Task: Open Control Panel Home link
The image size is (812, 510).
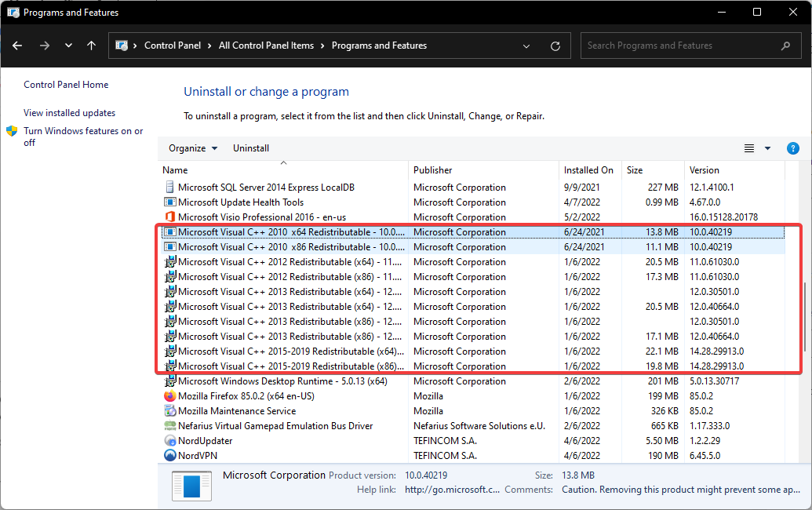Action: coord(66,85)
